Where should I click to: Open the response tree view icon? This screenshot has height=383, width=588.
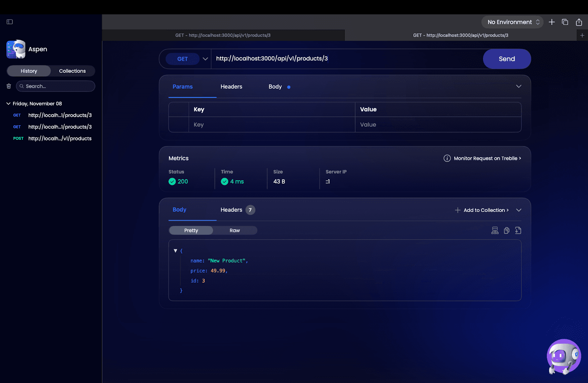(495, 230)
